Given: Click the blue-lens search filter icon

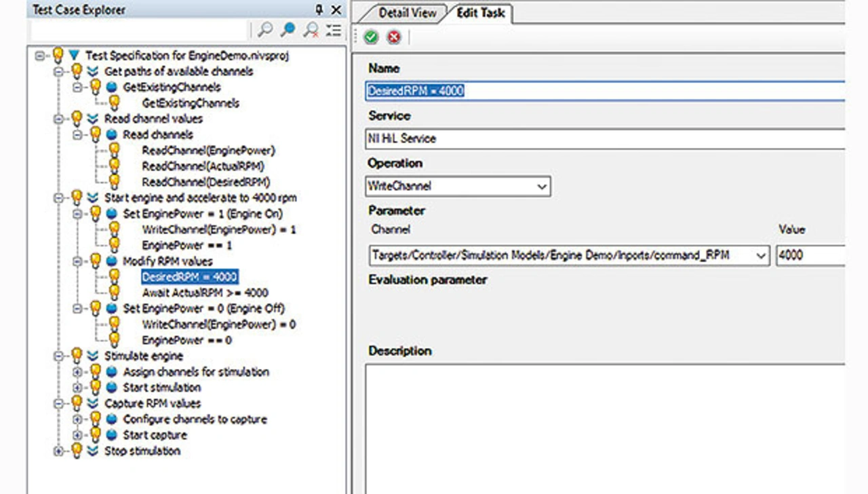Looking at the screenshot, I should (288, 30).
